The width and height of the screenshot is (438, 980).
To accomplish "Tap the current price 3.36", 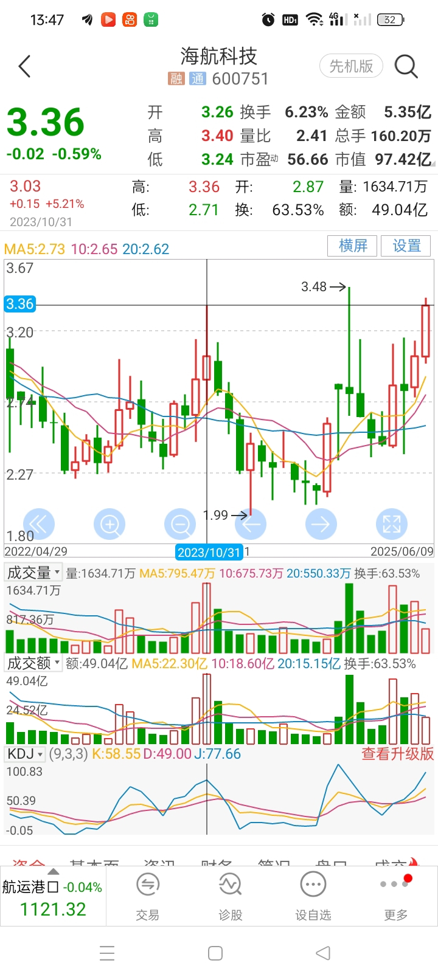I will click(x=46, y=122).
